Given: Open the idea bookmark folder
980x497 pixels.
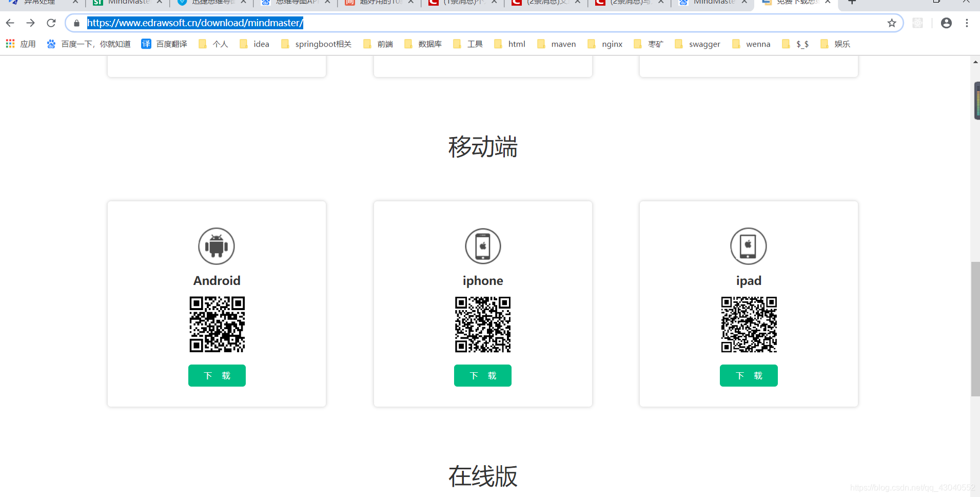Looking at the screenshot, I should pos(254,44).
